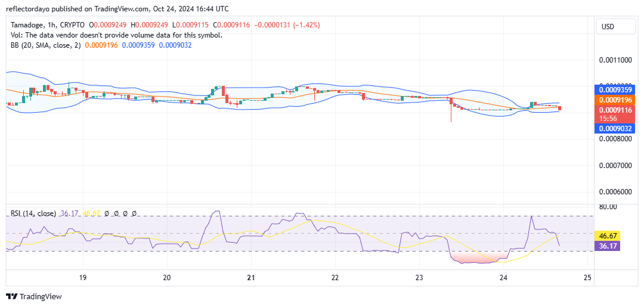
Task: Click date 20 on the time axis
Action: pyautogui.click(x=167, y=278)
